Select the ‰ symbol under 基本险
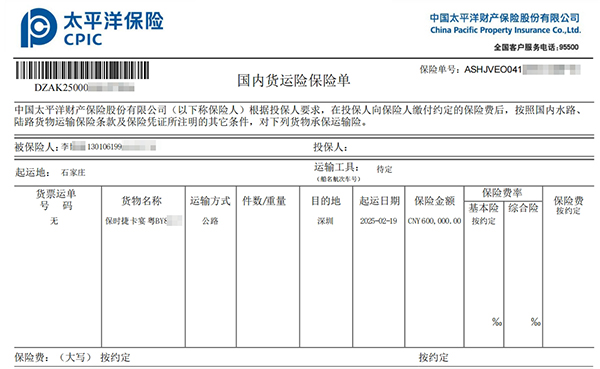600x369 pixels. (497, 322)
